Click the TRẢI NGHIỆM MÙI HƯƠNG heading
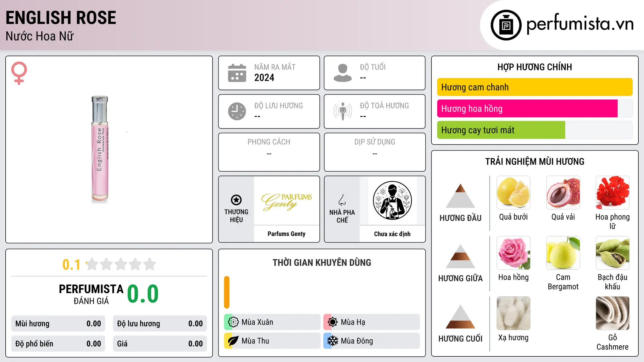This screenshot has width=644, height=362. click(x=535, y=162)
